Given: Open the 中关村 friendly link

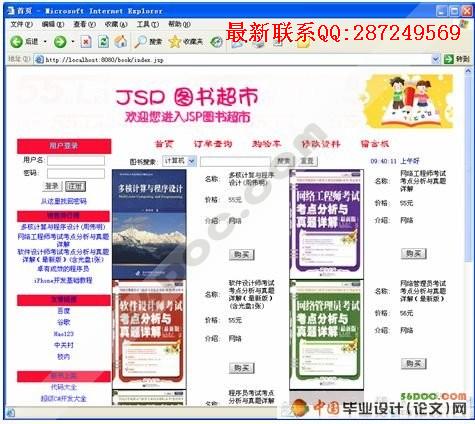Looking at the screenshot, I should (x=64, y=345).
